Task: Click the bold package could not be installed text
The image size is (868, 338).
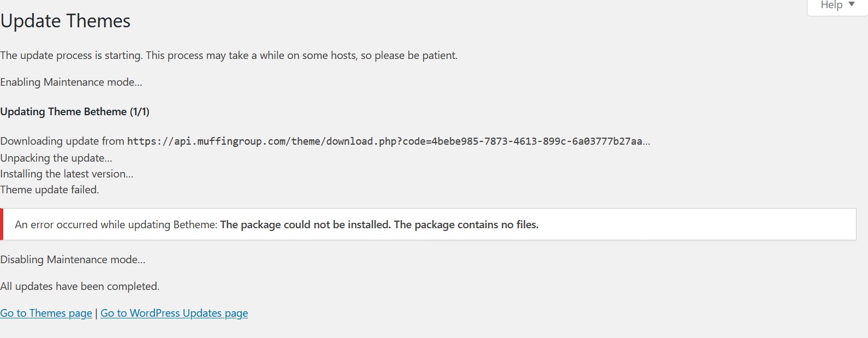Action: coord(306,224)
